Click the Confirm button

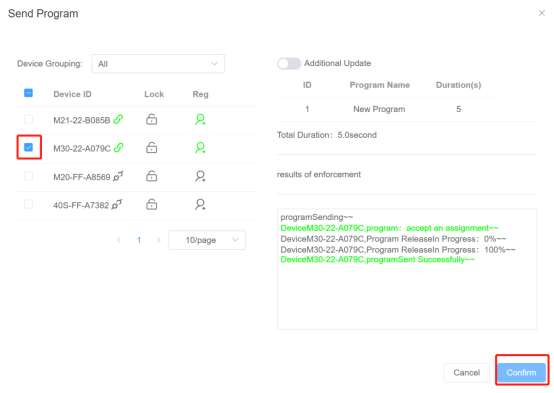[x=521, y=373]
